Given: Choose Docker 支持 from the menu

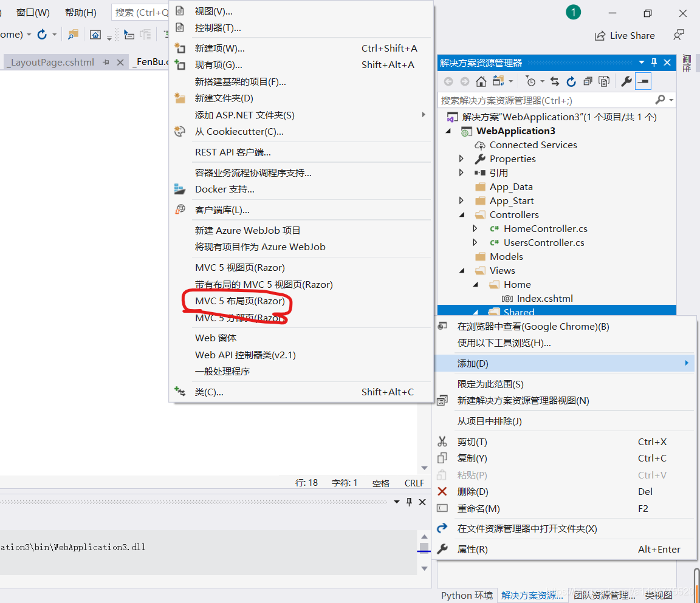Looking at the screenshot, I should point(301,189).
